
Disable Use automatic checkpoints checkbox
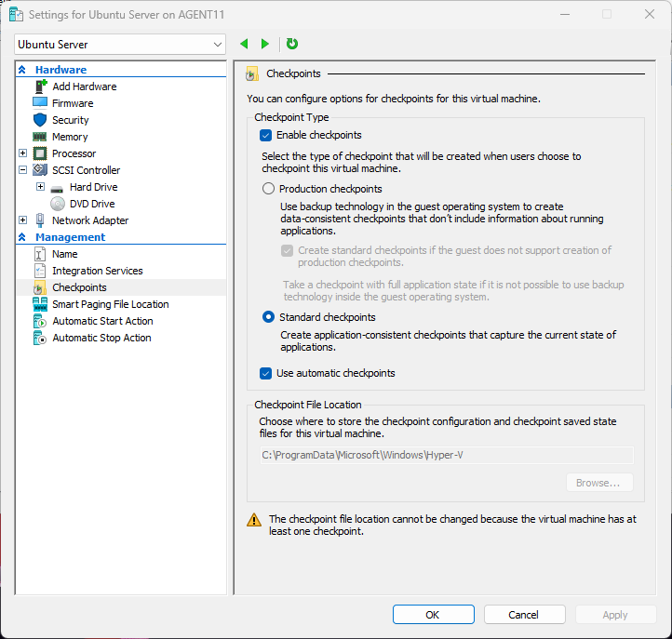(266, 373)
